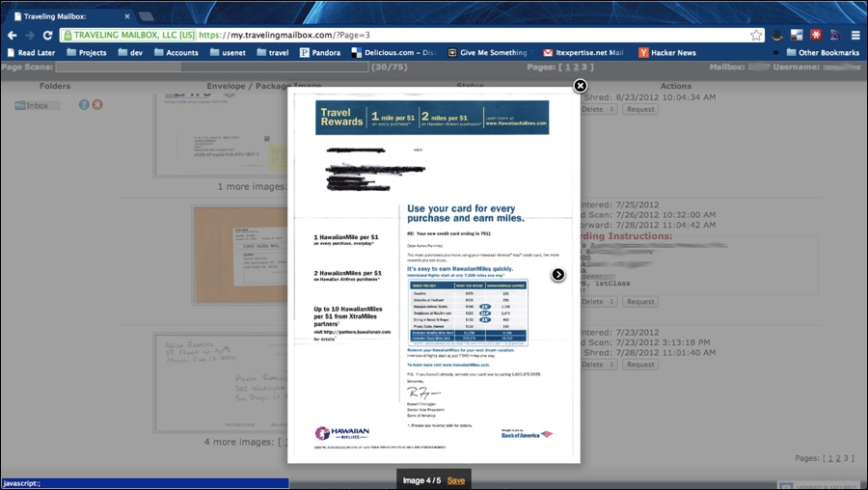Open Delete dropdown for 7/23/2012 item

tap(598, 365)
